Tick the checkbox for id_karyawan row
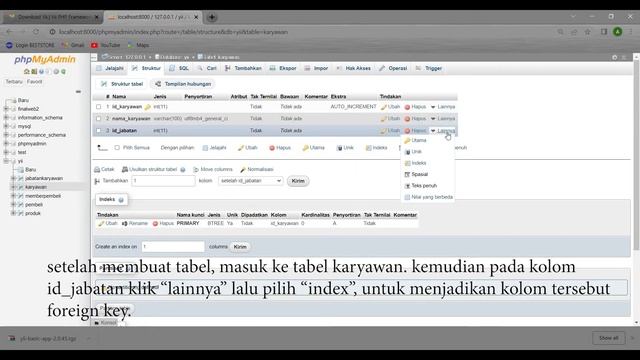This screenshot has height=360, width=640. click(98, 107)
